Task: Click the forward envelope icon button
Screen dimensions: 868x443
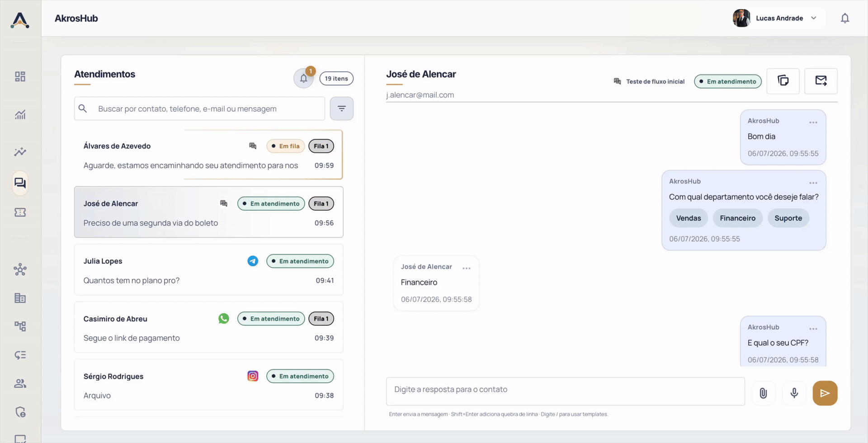Action: 821,81
